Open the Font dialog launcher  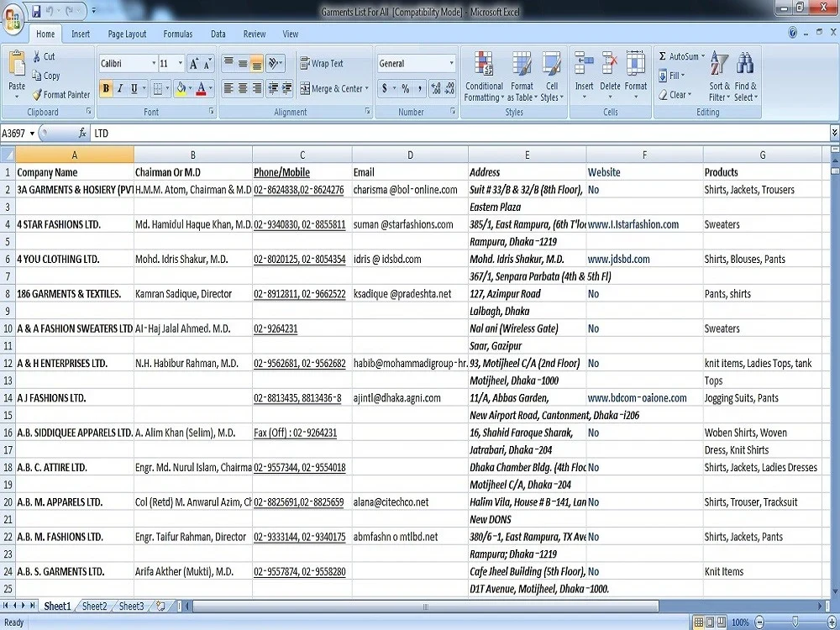[212, 112]
